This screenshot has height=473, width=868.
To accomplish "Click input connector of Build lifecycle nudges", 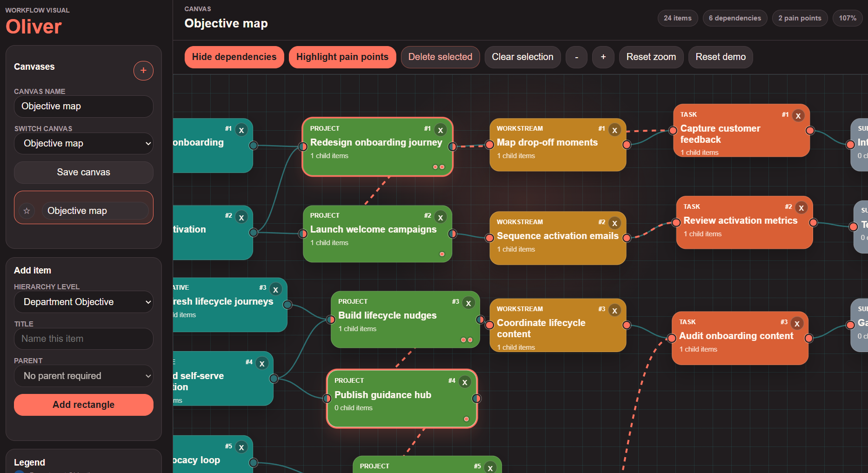I will [331, 320].
